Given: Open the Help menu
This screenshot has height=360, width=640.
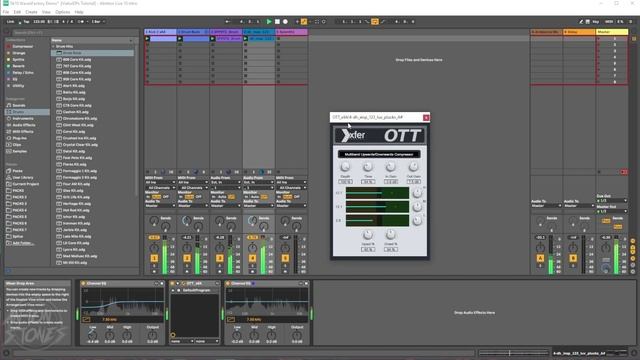Looking at the screenshot, I should click(x=79, y=12).
